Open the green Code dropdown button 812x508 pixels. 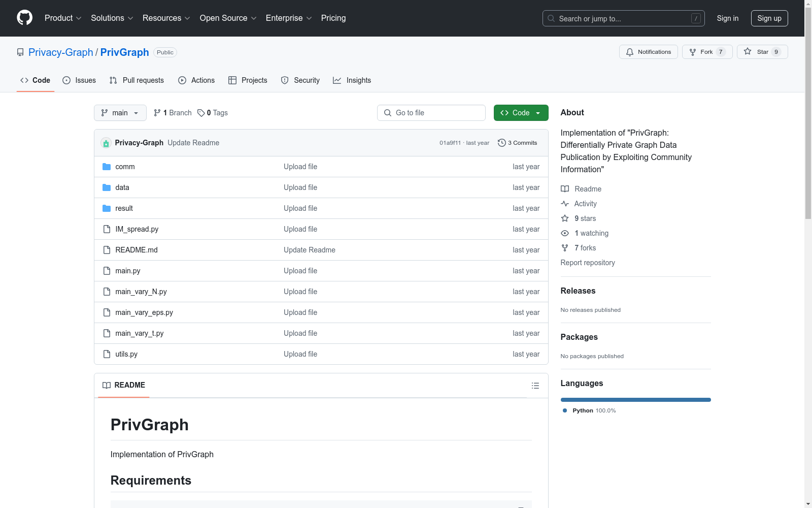tap(521, 113)
